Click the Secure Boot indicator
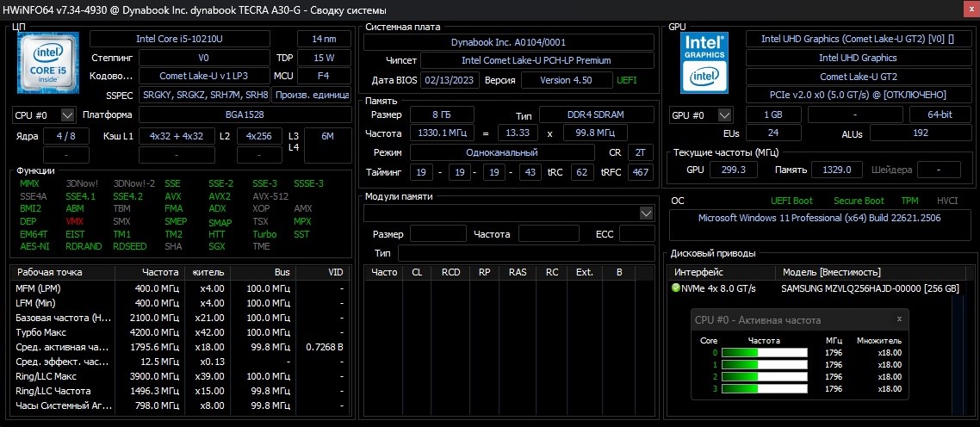This screenshot has height=427, width=980. click(859, 201)
